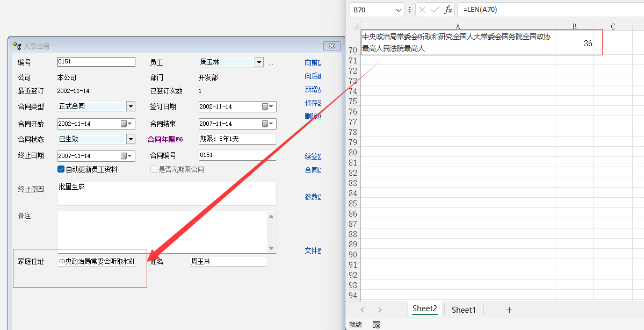
Task: Expand the 合同状态 dropdown
Action: (131, 139)
